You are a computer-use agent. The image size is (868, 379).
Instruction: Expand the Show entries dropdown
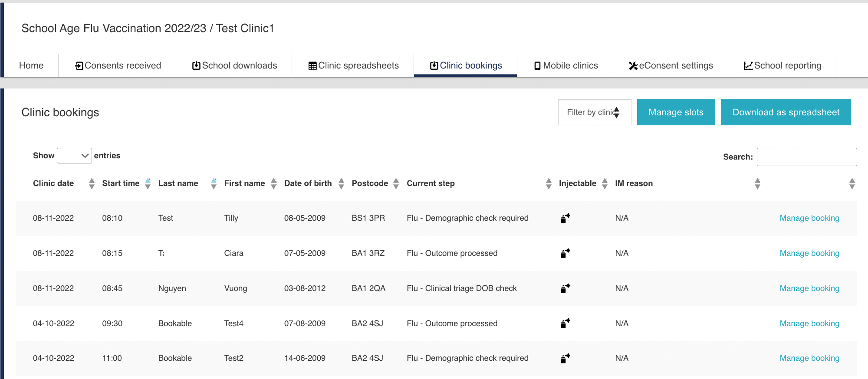click(x=74, y=156)
